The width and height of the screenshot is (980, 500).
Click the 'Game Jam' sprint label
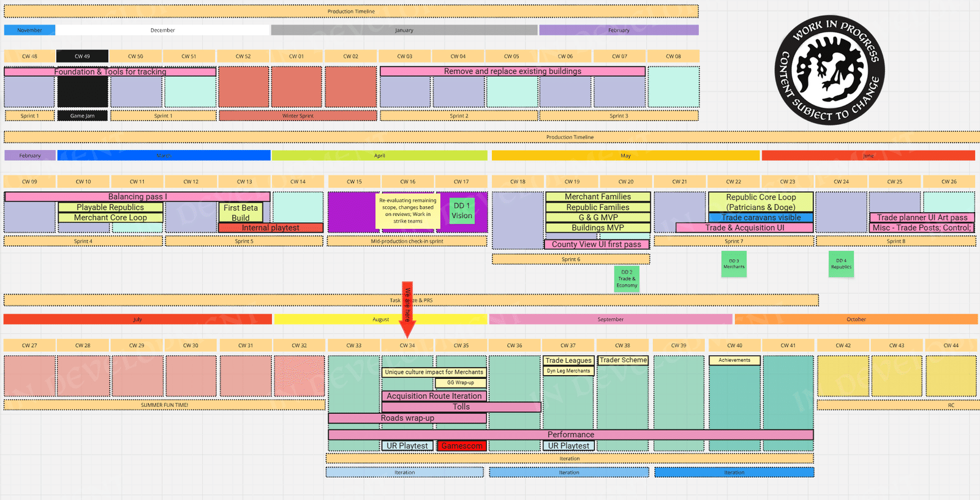82,116
